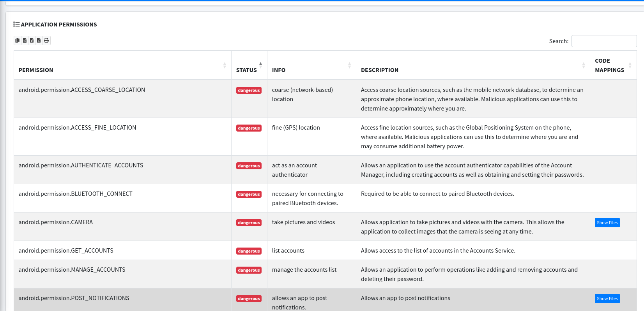Show Files for POST_NOTIFICATIONS permission
The width and height of the screenshot is (644, 311).
click(x=607, y=299)
